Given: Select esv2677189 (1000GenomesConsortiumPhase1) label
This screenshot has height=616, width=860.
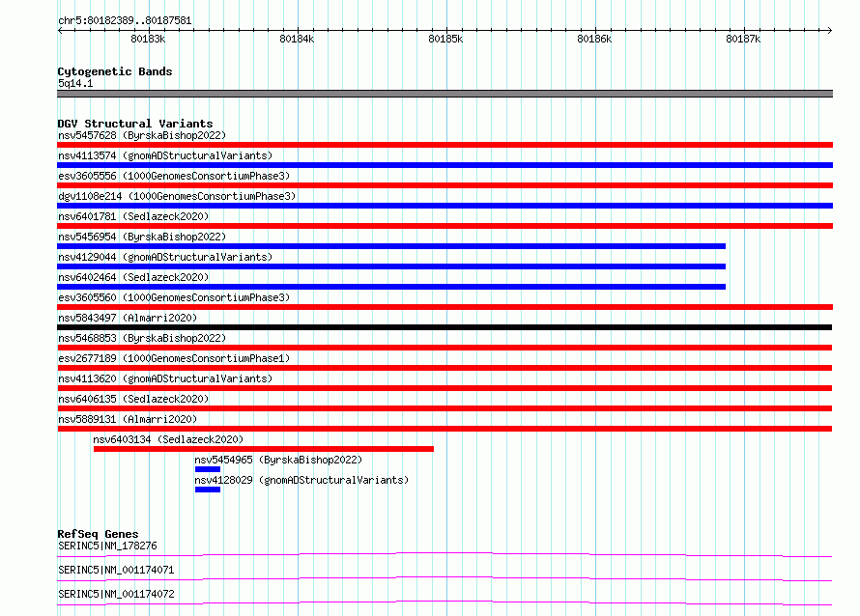Looking at the screenshot, I should (174, 358).
